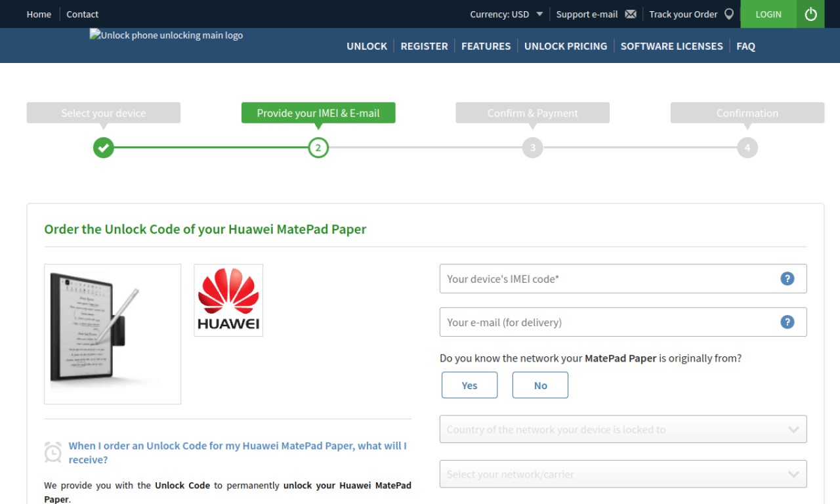
Task: Click the Support e-mail link text
Action: (x=587, y=14)
